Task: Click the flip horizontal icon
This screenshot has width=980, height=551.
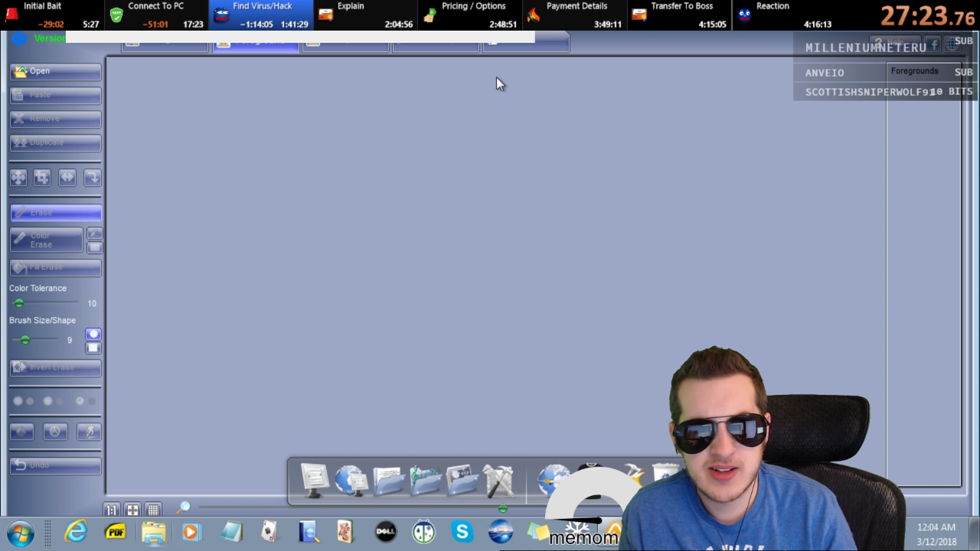Action: click(67, 178)
